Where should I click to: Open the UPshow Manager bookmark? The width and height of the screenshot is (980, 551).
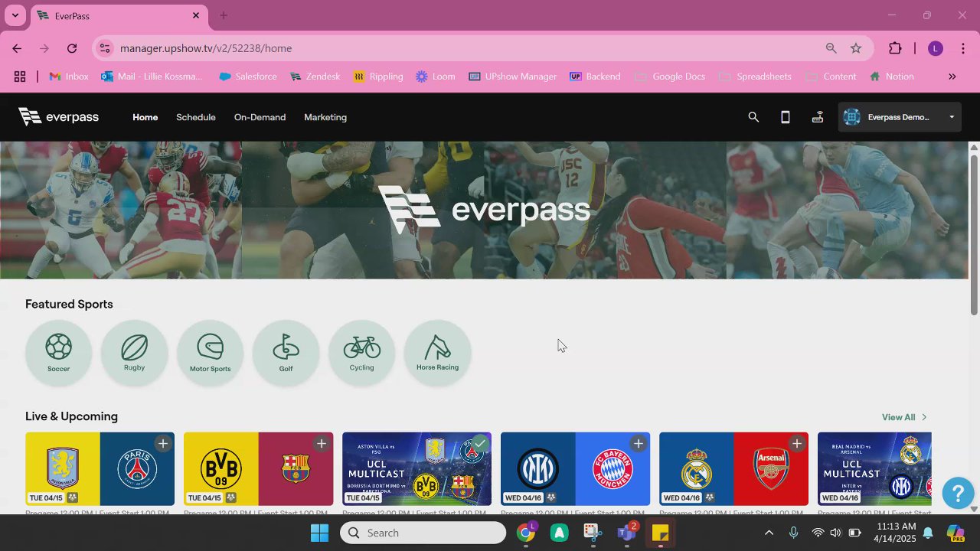(513, 77)
